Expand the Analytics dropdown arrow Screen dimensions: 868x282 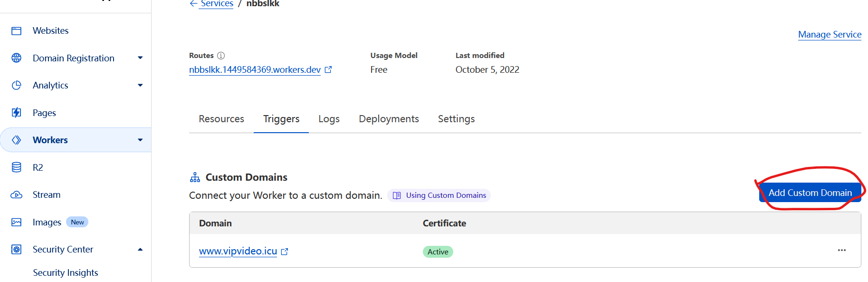coord(140,86)
